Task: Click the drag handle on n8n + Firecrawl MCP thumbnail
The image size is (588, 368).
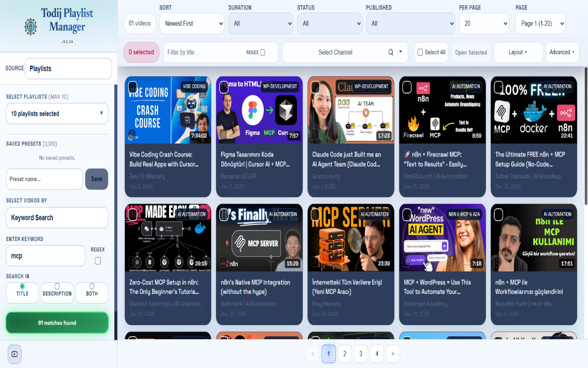Action: pos(407,134)
